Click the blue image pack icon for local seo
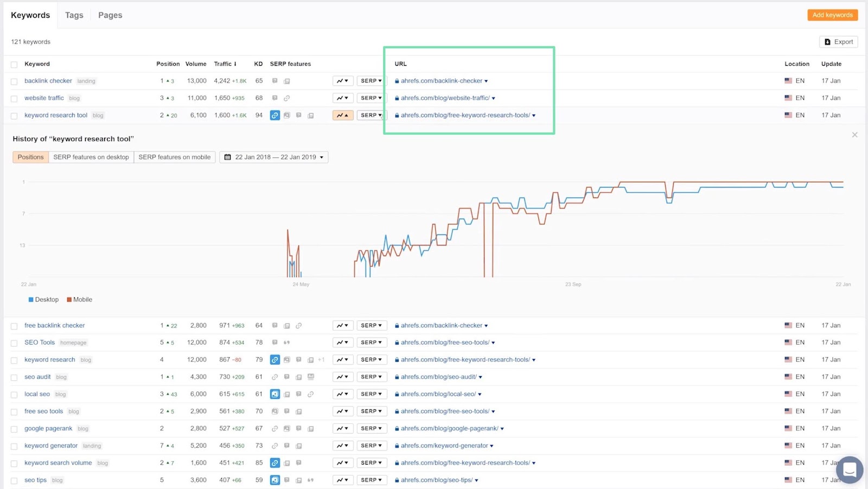The image size is (868, 489). 275,394
